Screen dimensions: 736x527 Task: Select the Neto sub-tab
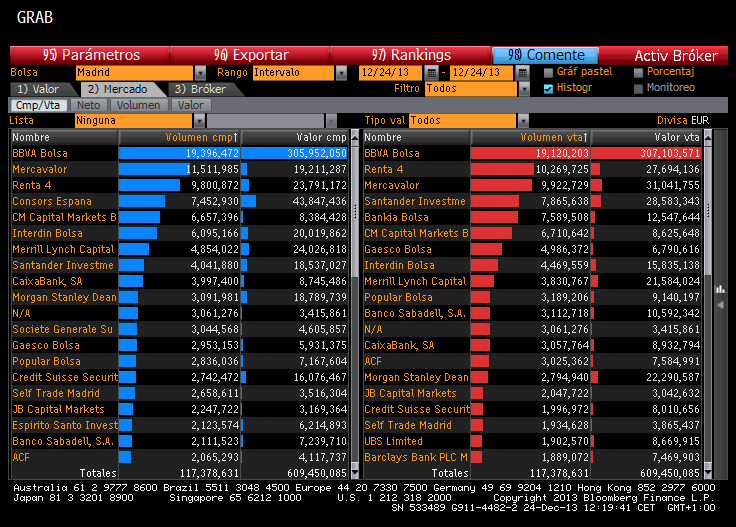click(x=88, y=105)
